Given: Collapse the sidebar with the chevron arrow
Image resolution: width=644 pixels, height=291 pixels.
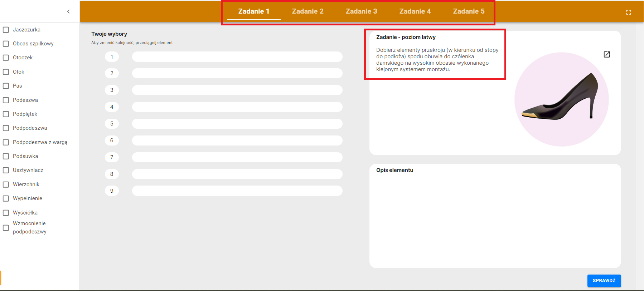Looking at the screenshot, I should click(x=68, y=11).
